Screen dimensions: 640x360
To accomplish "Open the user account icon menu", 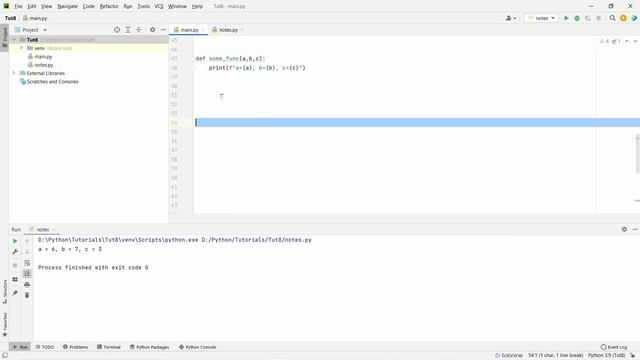I will tap(511, 18).
